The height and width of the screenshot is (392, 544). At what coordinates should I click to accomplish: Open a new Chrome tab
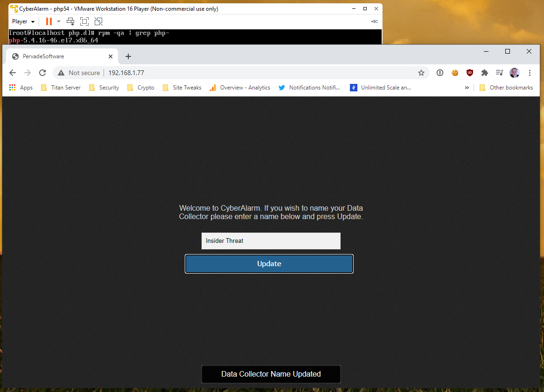[128, 56]
